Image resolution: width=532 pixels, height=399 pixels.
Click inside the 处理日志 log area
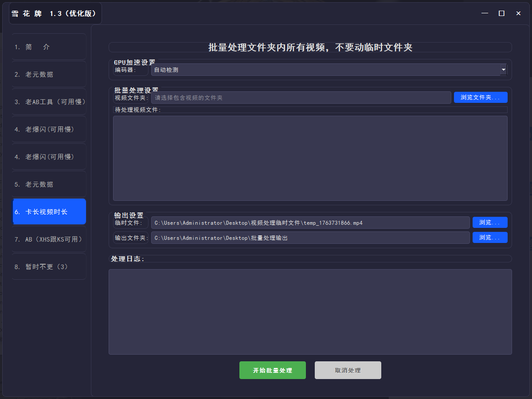(310, 311)
